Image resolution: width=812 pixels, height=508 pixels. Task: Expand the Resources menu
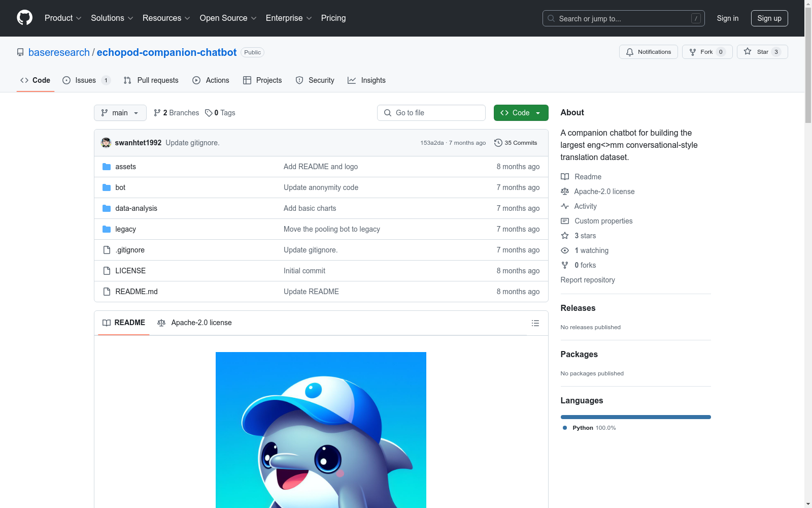pos(166,18)
